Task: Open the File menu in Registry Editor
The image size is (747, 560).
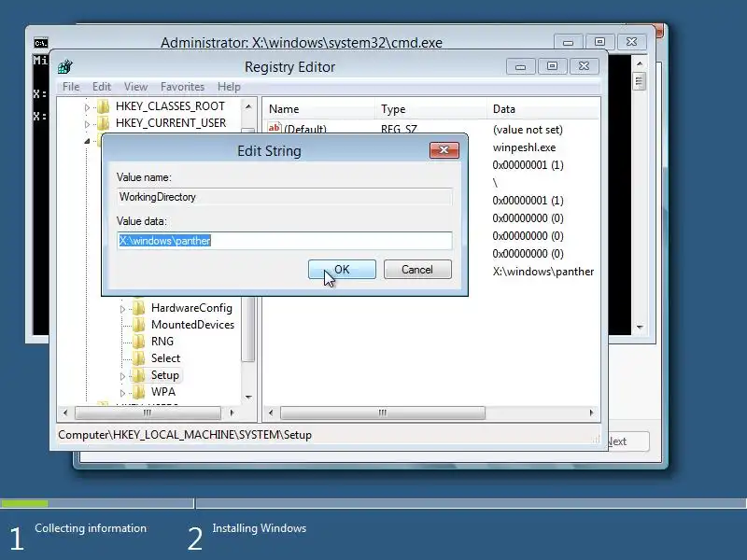Action: pos(71,87)
